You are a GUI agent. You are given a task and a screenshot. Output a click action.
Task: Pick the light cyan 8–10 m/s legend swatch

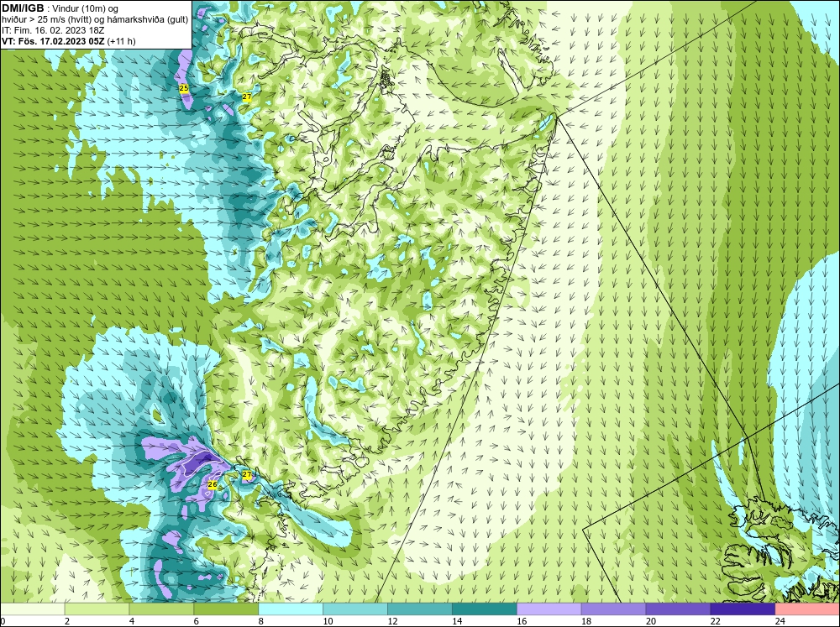point(291,609)
